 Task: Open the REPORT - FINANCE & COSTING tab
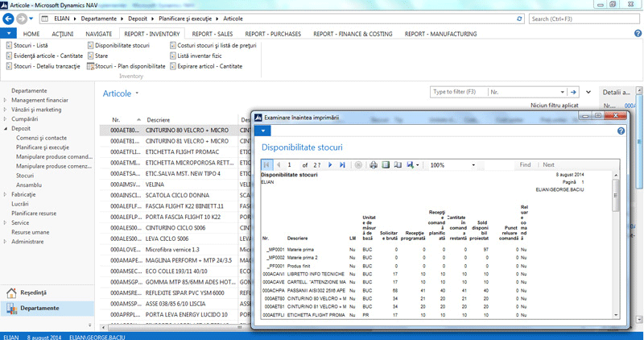point(353,34)
